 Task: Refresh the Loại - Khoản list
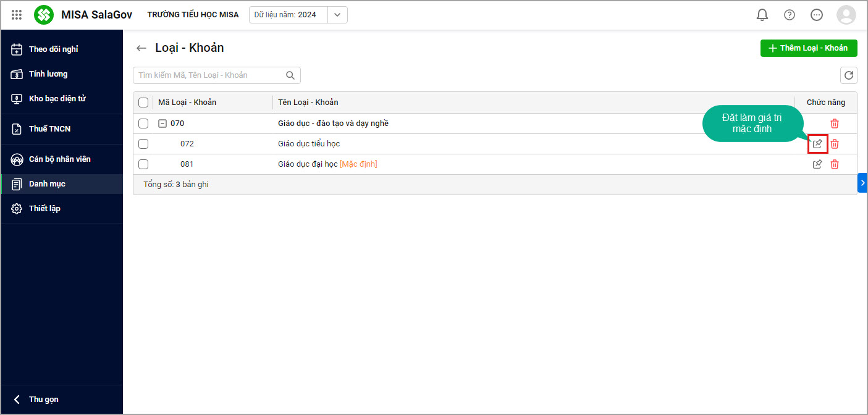click(x=848, y=75)
